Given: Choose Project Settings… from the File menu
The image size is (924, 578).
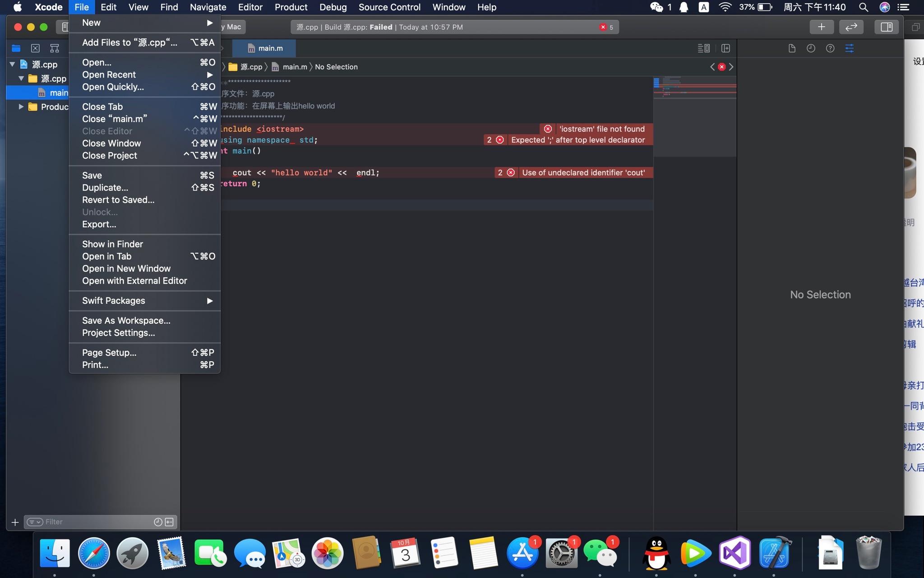Looking at the screenshot, I should 118,333.
